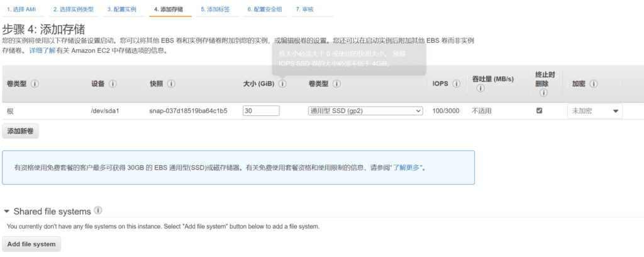Viewport: 644px width, 257px height.
Task: Click info icon beside 大小 (GiB) header
Action: tap(282, 84)
